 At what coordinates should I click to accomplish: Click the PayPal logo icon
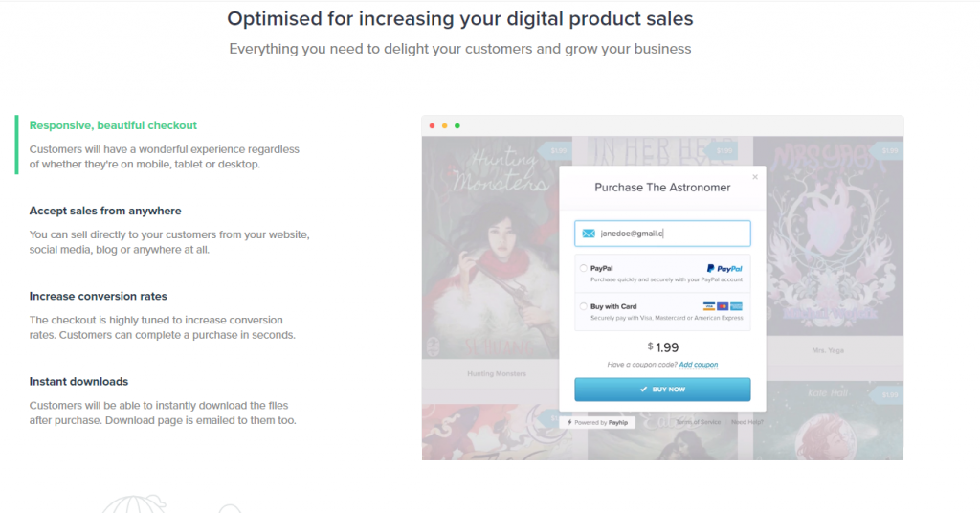(724, 269)
